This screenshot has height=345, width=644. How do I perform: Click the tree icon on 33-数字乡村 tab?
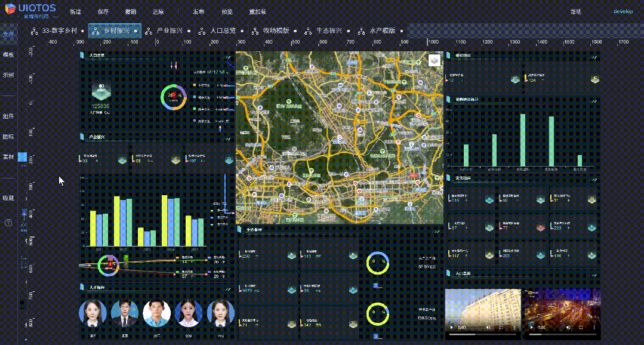(35, 31)
